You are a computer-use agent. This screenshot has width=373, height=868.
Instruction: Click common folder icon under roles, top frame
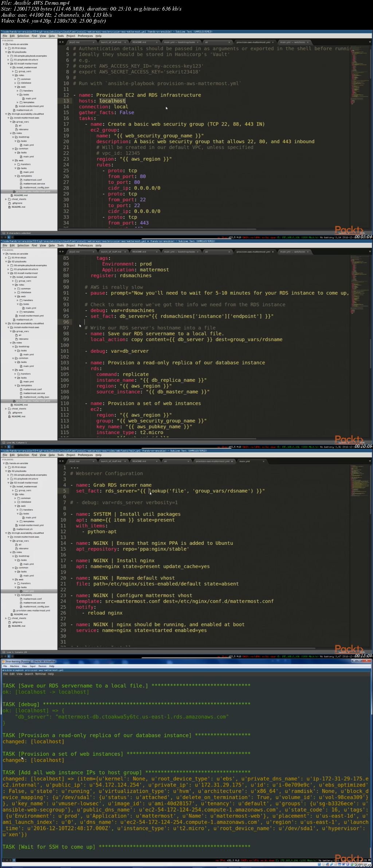pyautogui.click(x=19, y=79)
